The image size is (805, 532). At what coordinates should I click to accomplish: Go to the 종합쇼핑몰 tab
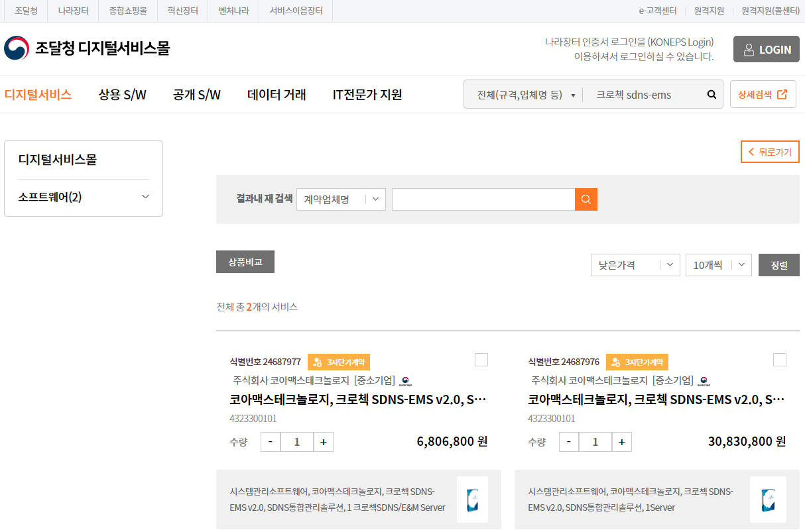[128, 11]
